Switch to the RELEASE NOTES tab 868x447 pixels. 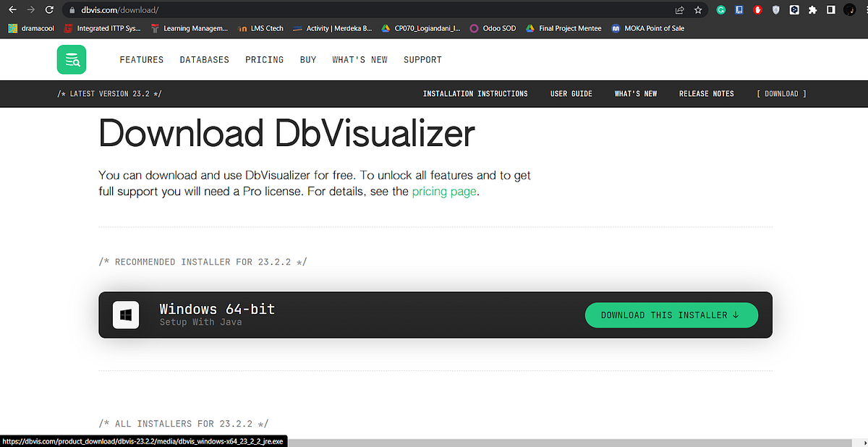click(x=706, y=93)
